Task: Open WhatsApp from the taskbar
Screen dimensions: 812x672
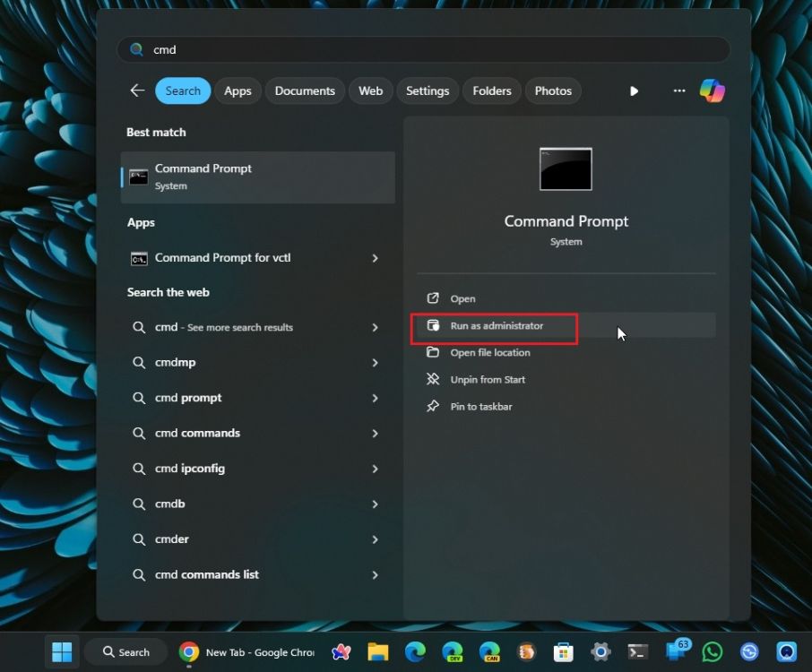Action: click(712, 652)
